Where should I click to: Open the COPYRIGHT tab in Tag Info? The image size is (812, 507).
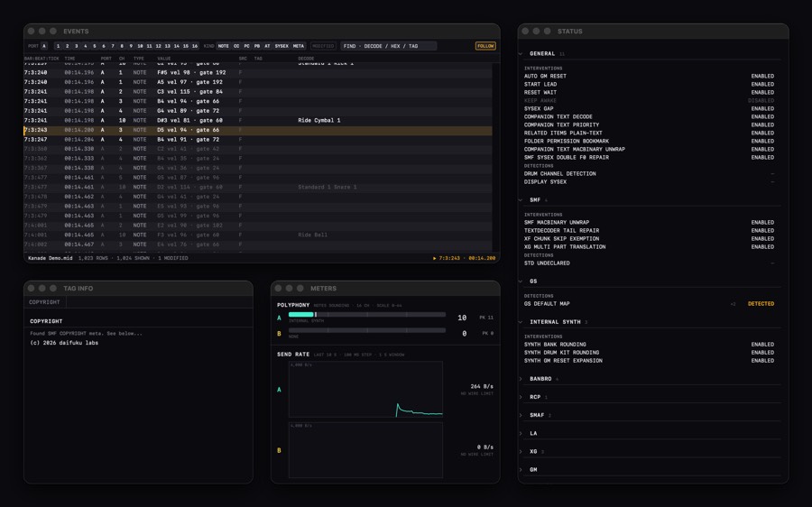[x=44, y=302]
